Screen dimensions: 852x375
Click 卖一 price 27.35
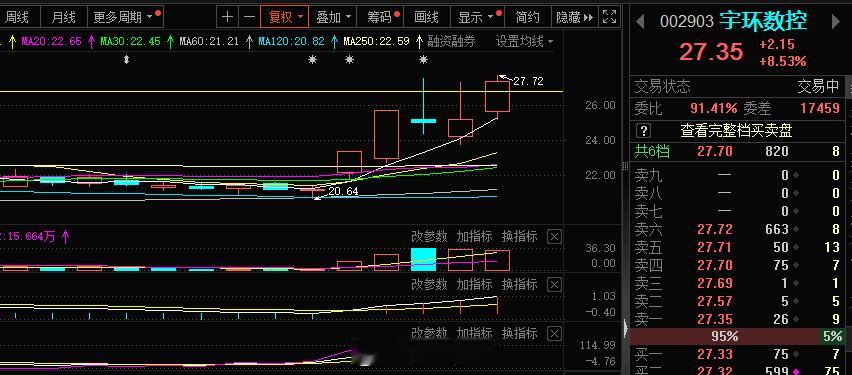(x=715, y=319)
